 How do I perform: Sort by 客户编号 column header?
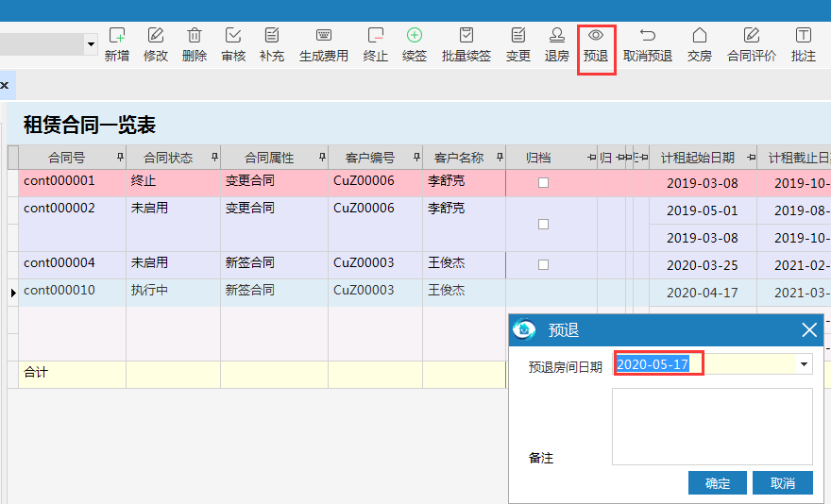370,158
